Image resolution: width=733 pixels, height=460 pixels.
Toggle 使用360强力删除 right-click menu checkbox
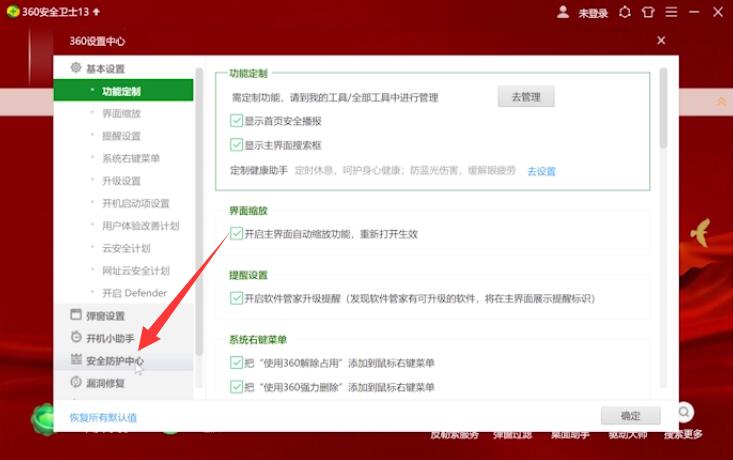(x=236, y=387)
